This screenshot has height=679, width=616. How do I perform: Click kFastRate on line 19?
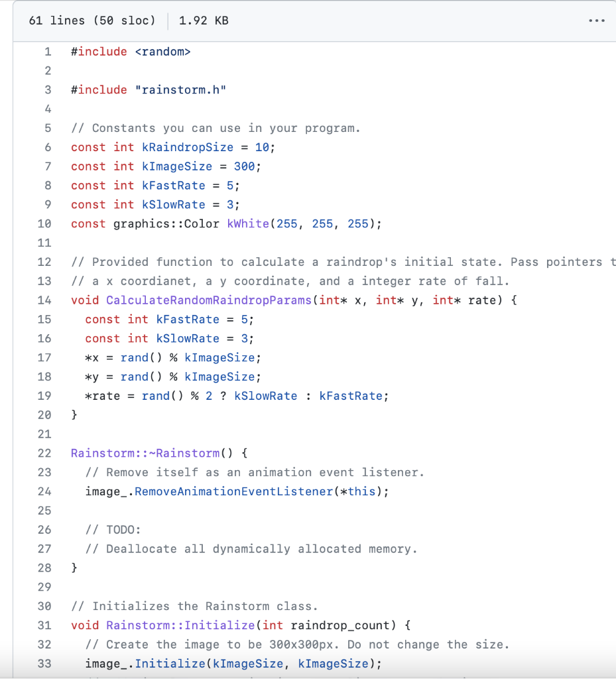[351, 396]
